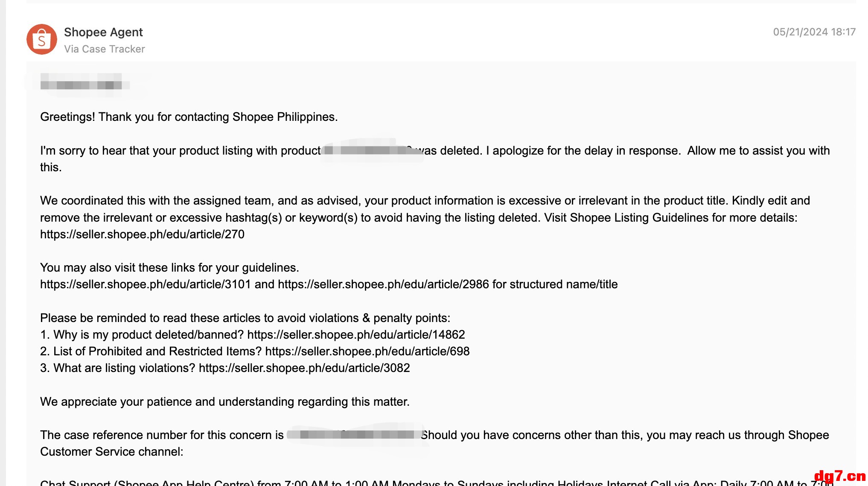Image resolution: width=868 pixels, height=486 pixels.
Task: Open the Shopee Listing Guidelines article 270 link
Action: [142, 234]
